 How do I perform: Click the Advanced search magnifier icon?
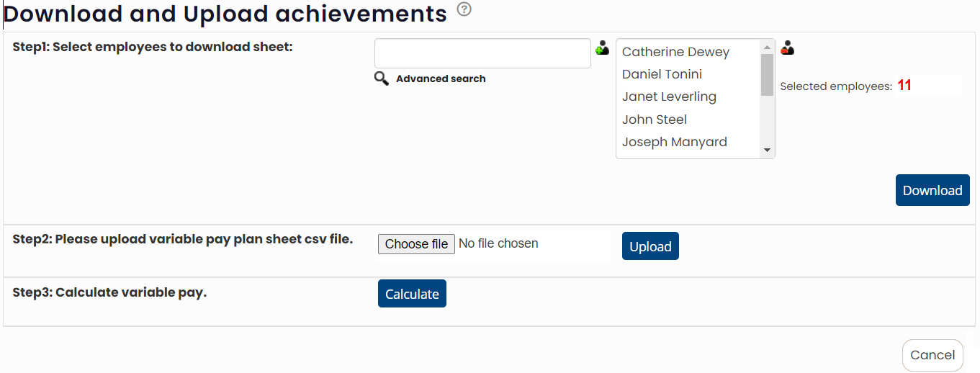(382, 78)
